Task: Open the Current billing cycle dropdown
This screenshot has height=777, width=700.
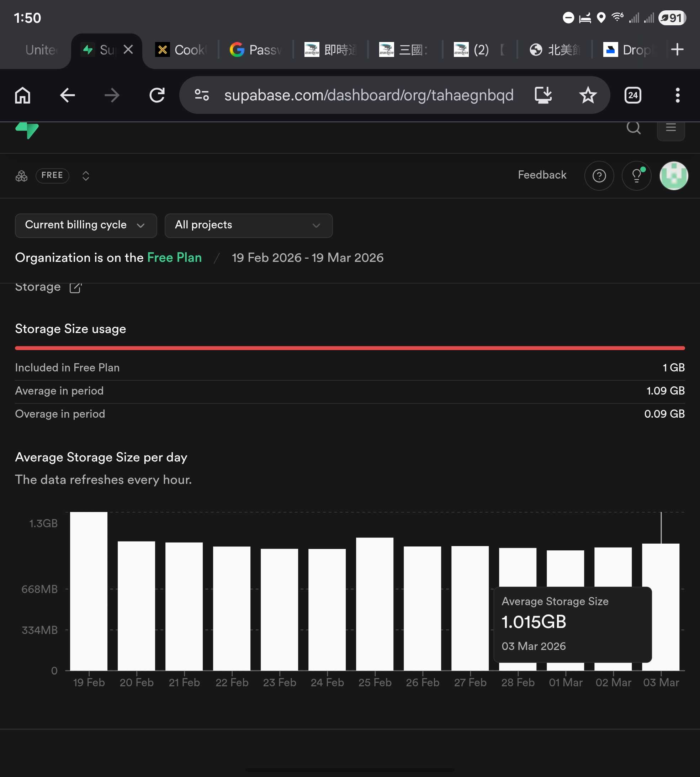Action: 85,226
